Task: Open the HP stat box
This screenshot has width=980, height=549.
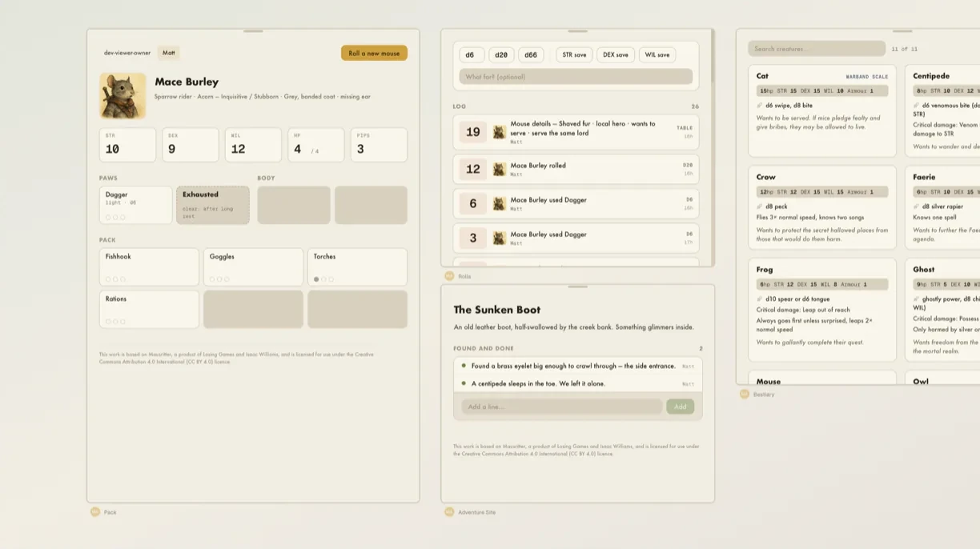Action: tap(316, 145)
